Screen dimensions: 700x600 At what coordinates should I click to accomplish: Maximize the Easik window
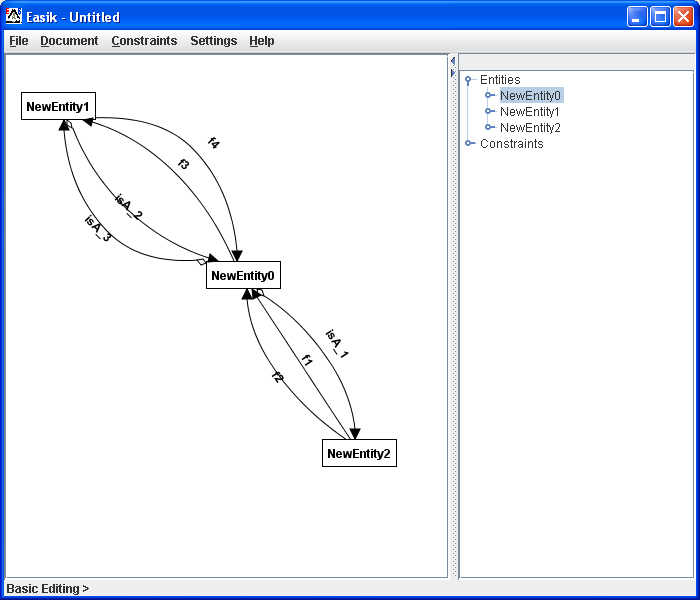[660, 16]
